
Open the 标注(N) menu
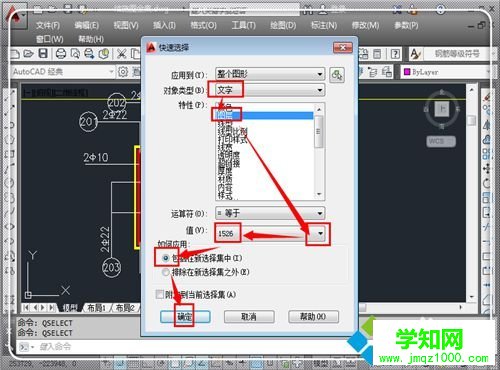[x=324, y=25]
